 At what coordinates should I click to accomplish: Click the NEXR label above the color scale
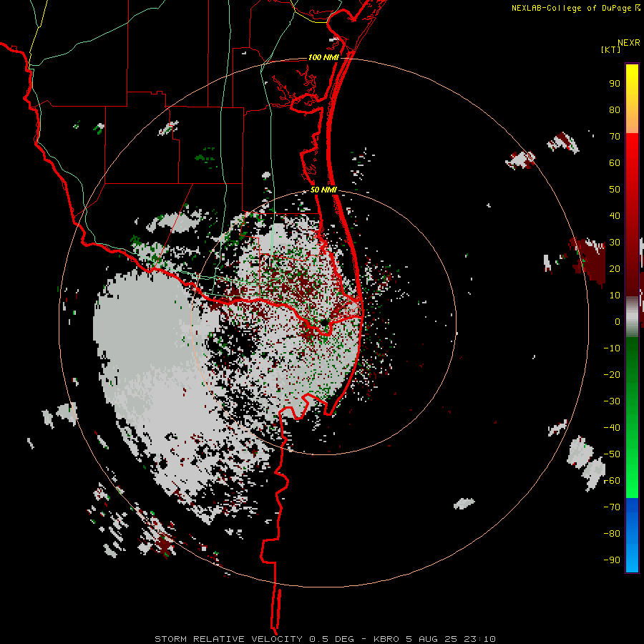(629, 43)
